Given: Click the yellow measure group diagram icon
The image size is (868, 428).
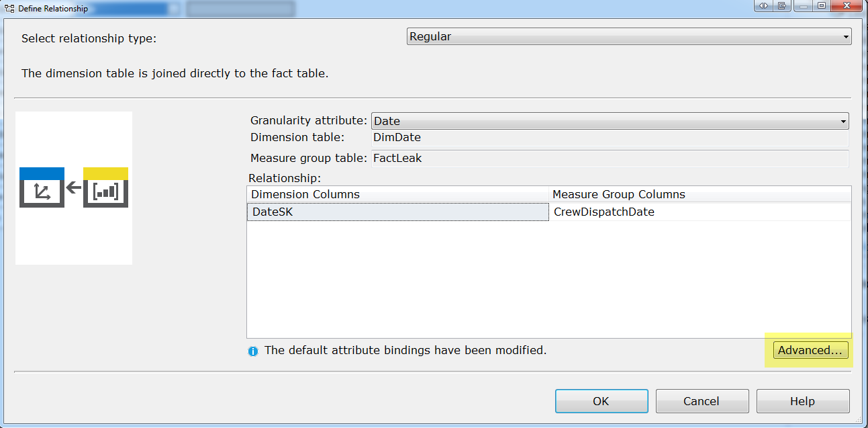Looking at the screenshot, I should [x=105, y=187].
